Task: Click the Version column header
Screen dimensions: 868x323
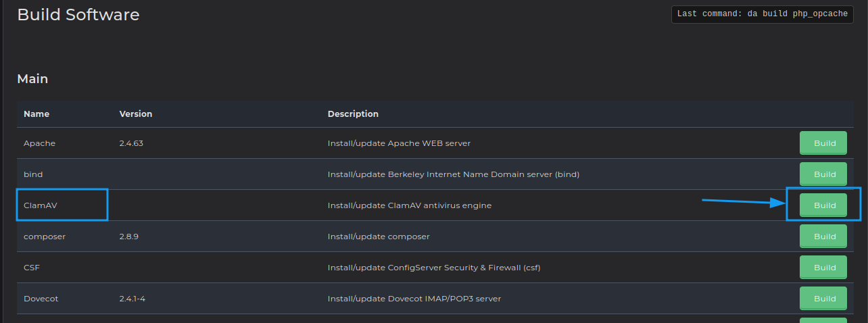Action: tap(136, 114)
